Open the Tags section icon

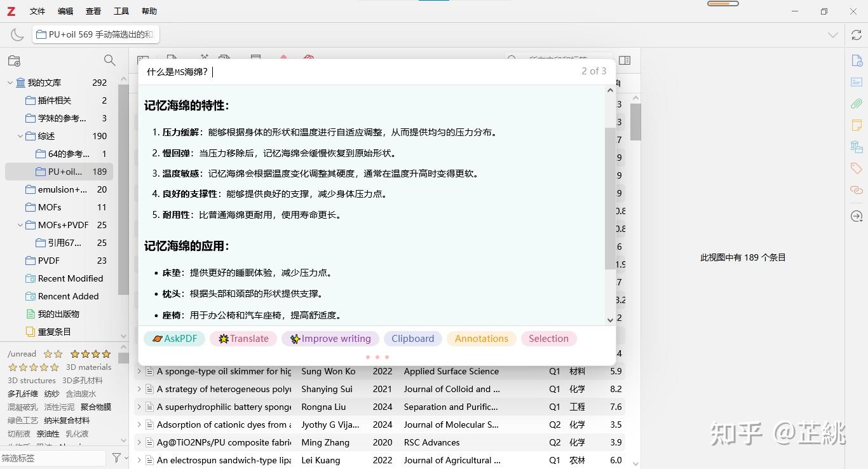pyautogui.click(x=857, y=168)
